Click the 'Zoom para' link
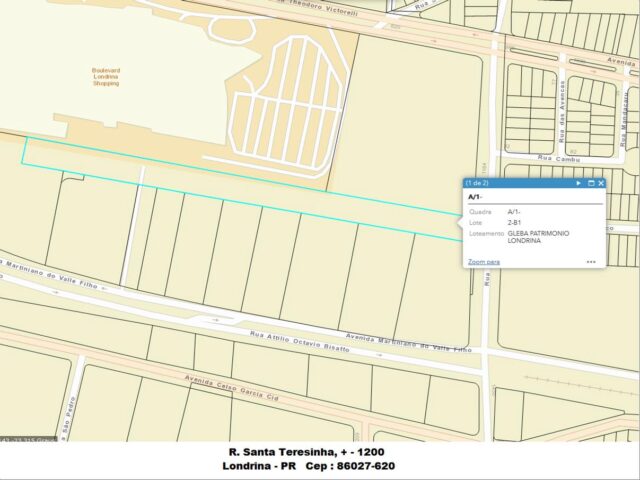 pyautogui.click(x=484, y=262)
